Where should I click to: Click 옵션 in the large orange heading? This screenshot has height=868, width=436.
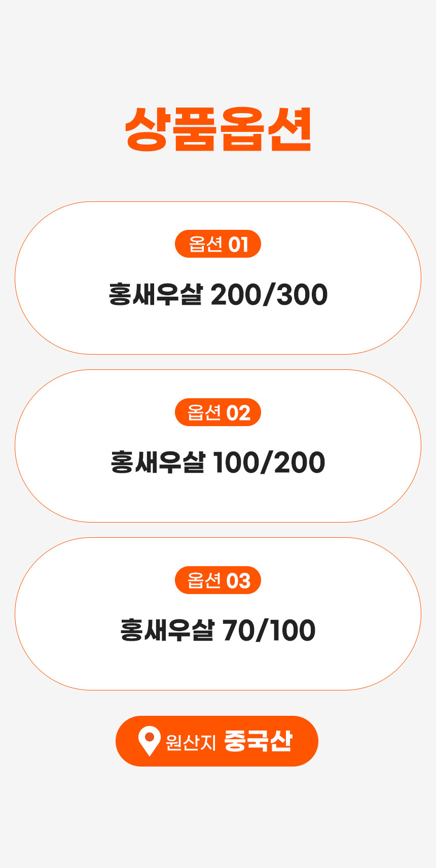coord(266,129)
